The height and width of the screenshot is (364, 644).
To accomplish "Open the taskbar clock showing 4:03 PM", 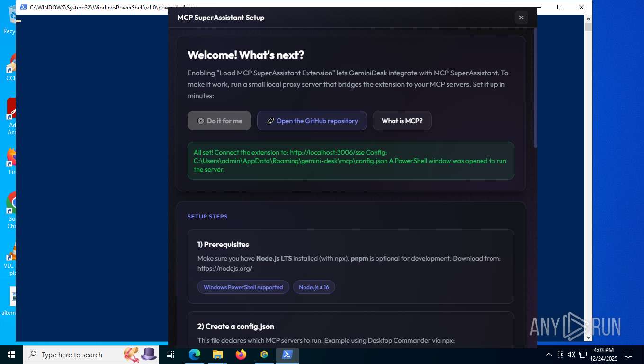I will pos(603,355).
